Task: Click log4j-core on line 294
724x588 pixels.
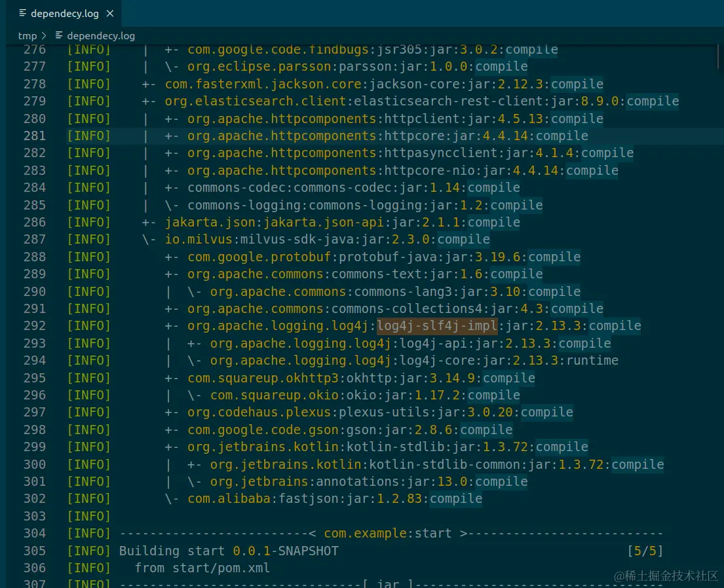Action: click(x=436, y=360)
